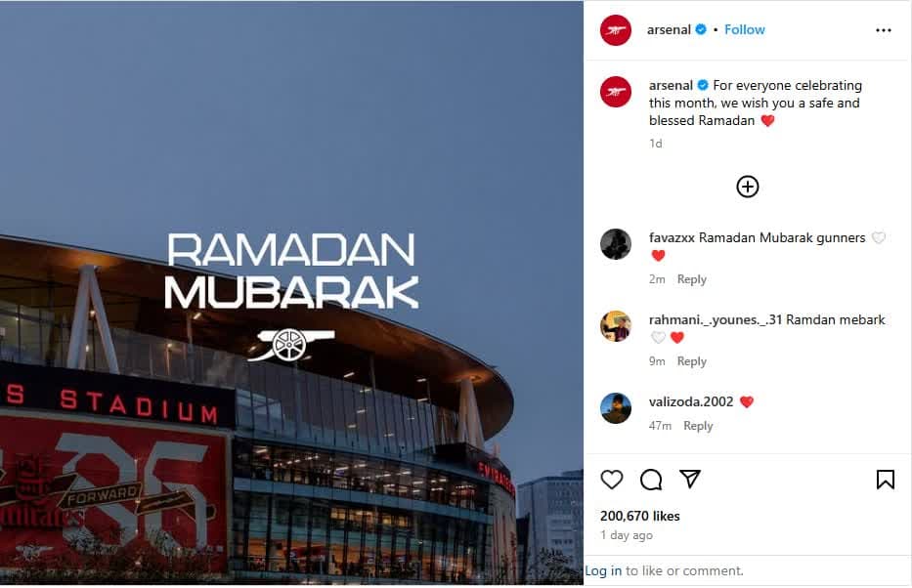Reply to valizoda.2002's comment
The image size is (912, 588).
tap(698, 426)
